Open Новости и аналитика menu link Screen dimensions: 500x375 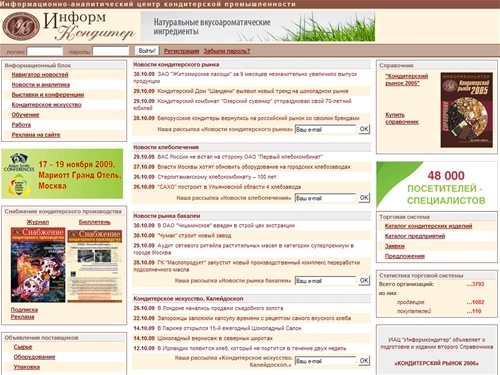(x=41, y=85)
